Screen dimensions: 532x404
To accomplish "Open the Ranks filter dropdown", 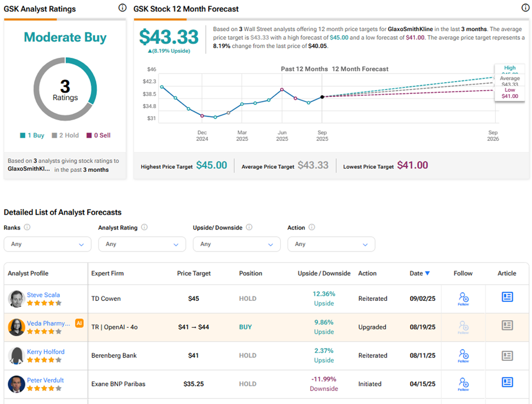I will 48,244.
